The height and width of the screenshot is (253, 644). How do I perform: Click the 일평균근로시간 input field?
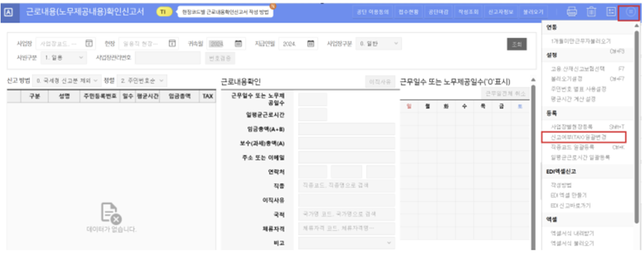pyautogui.click(x=313, y=115)
